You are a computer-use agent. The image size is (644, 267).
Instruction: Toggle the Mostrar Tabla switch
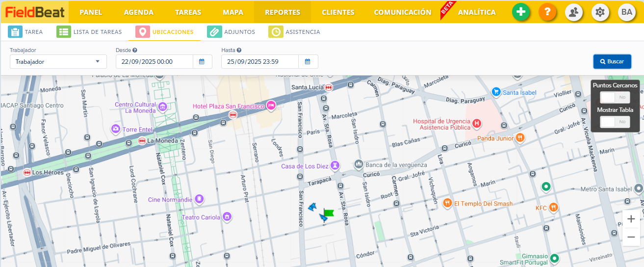615,122
